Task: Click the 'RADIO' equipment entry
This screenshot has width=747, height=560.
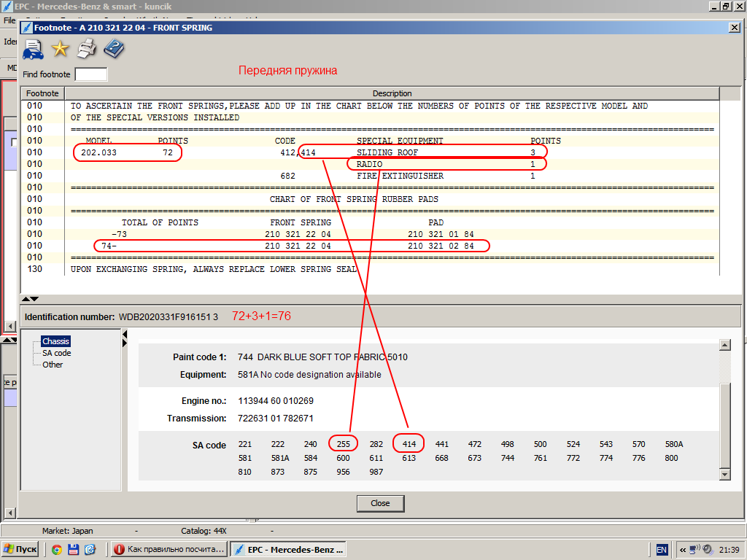Action: [369, 164]
